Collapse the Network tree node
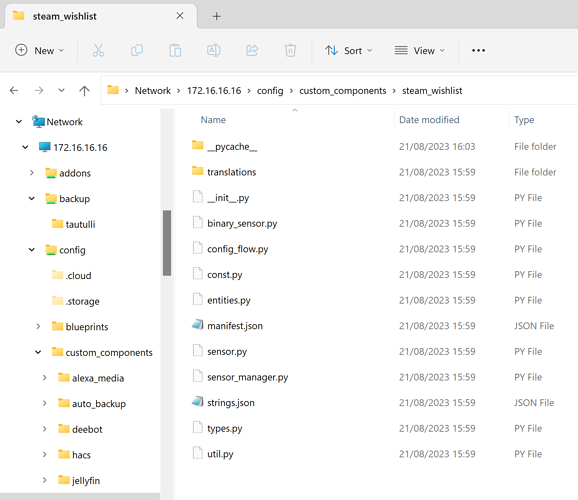 tap(19, 121)
